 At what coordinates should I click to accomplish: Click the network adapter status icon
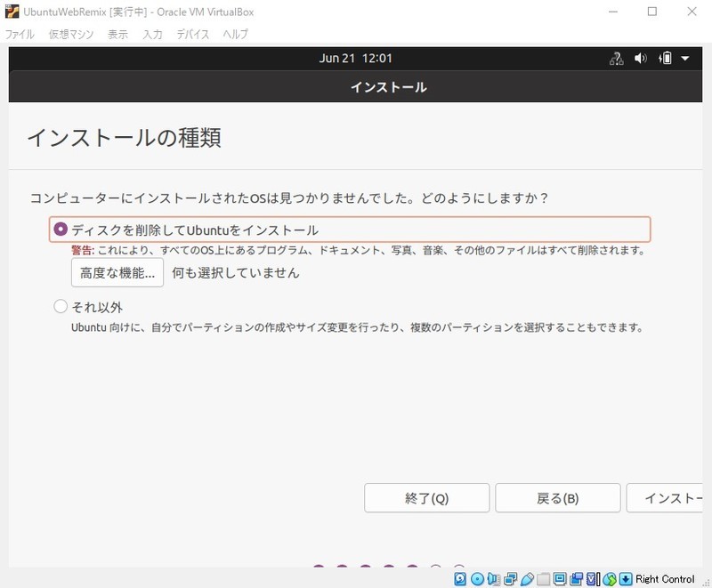click(x=510, y=579)
